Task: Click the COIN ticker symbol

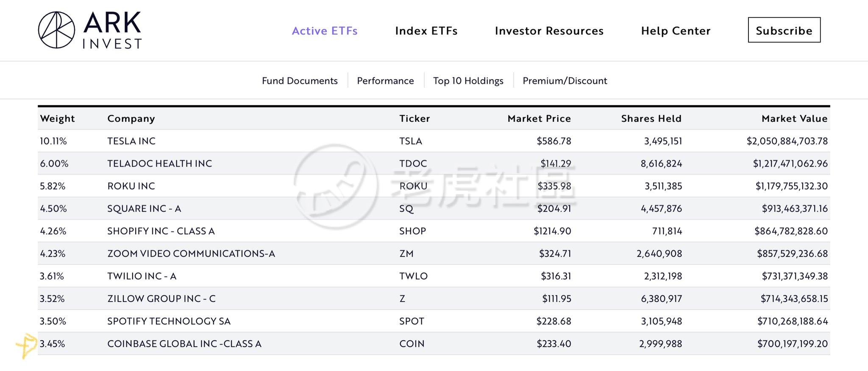Action: [x=412, y=343]
